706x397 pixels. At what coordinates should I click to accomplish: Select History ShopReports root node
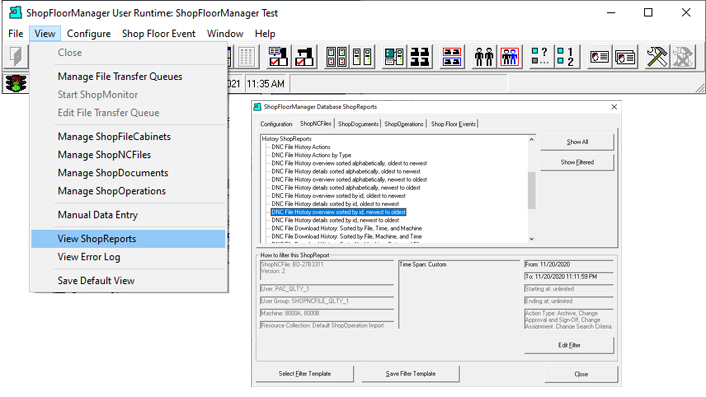(x=287, y=139)
